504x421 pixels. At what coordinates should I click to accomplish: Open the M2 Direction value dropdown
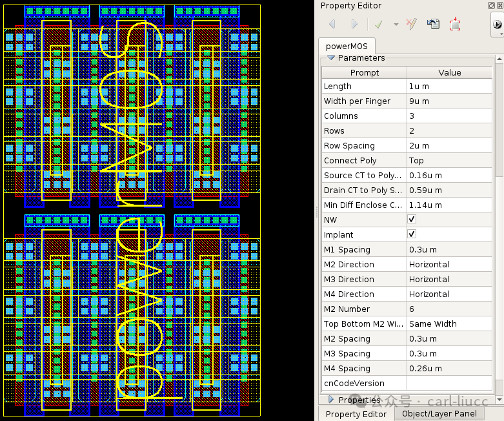[449, 264]
